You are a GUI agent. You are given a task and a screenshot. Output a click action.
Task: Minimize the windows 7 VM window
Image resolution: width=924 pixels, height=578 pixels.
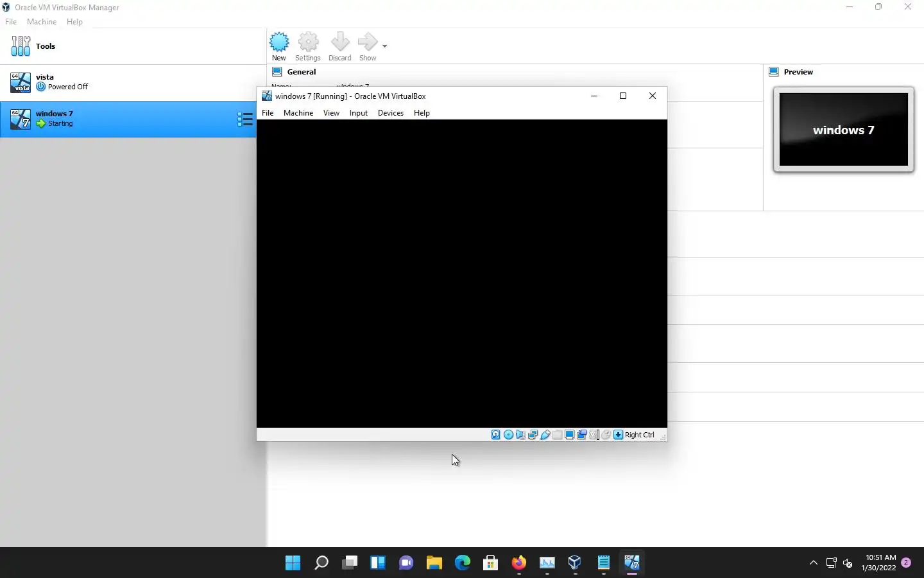pos(594,96)
